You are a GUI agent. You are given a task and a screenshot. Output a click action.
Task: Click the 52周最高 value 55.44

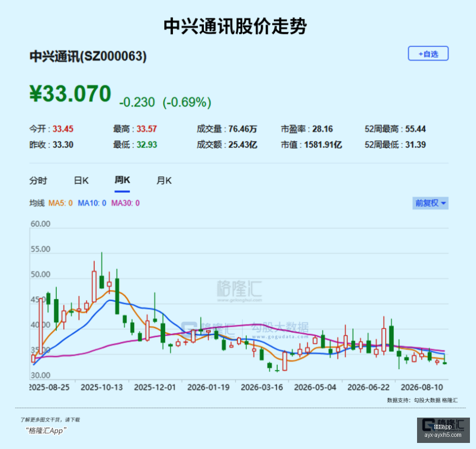click(415, 129)
